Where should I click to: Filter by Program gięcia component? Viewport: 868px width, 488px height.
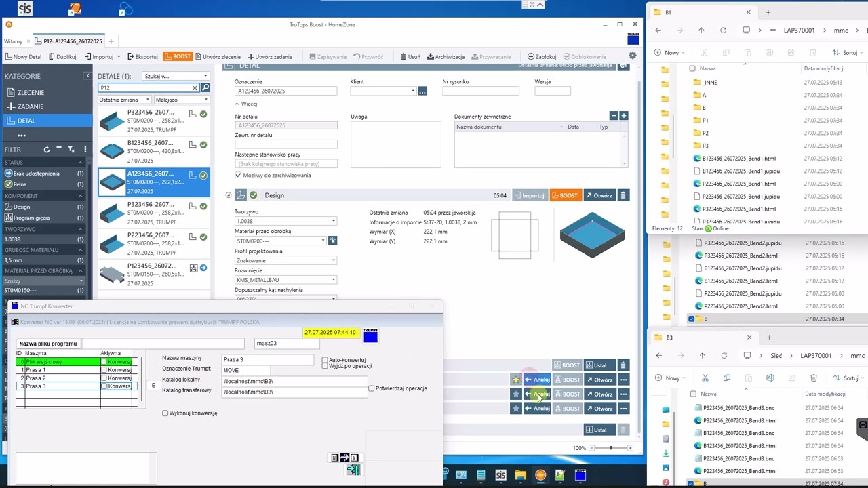[44, 218]
